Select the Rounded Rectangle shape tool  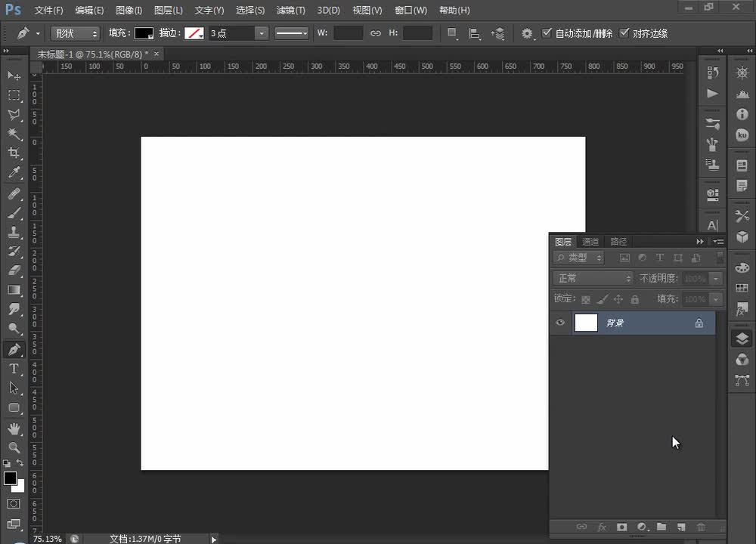tap(14, 408)
